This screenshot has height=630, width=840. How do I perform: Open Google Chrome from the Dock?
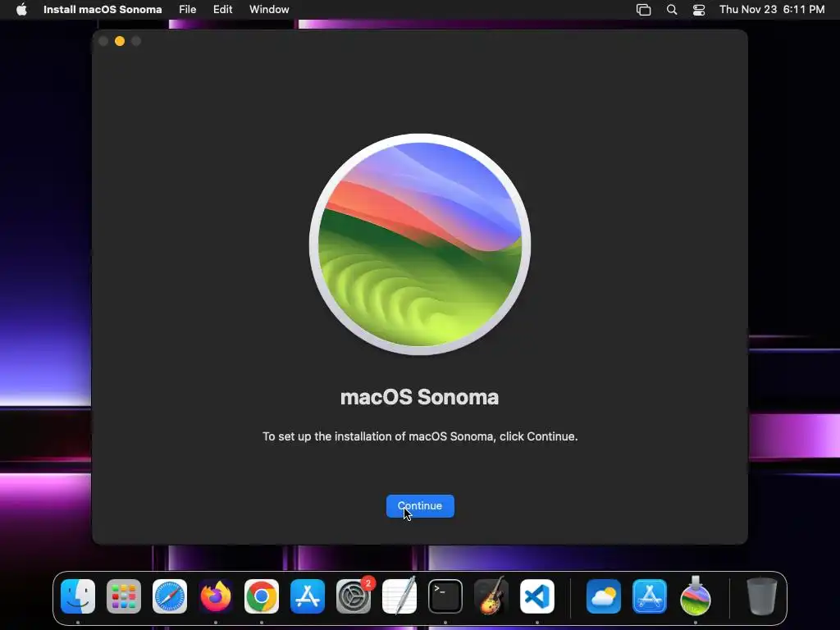(x=262, y=596)
